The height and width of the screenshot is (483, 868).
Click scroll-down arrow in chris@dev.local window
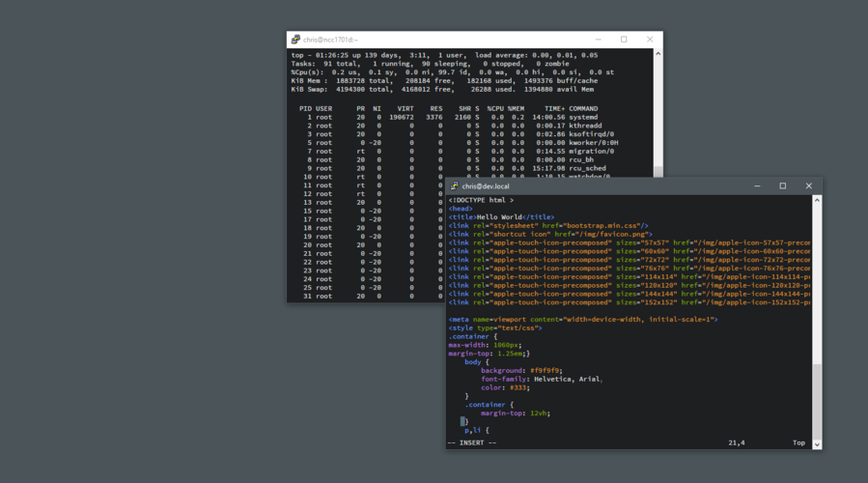(x=817, y=444)
